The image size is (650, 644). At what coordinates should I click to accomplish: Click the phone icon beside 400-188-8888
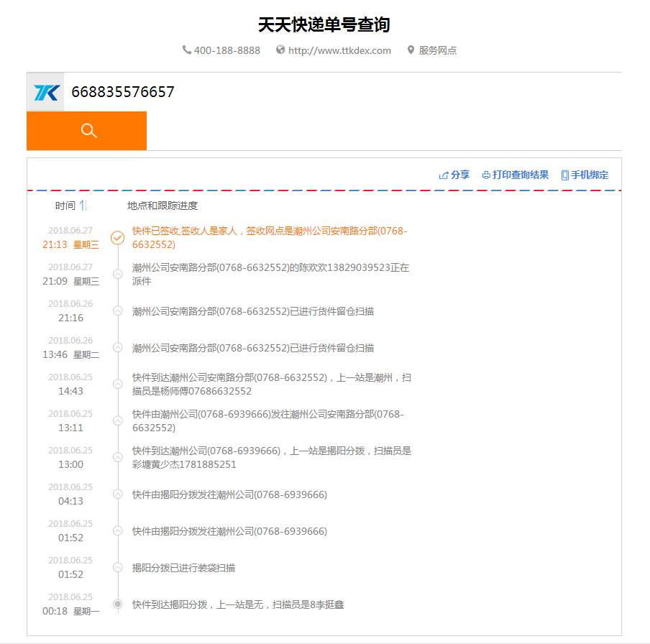coord(187,50)
